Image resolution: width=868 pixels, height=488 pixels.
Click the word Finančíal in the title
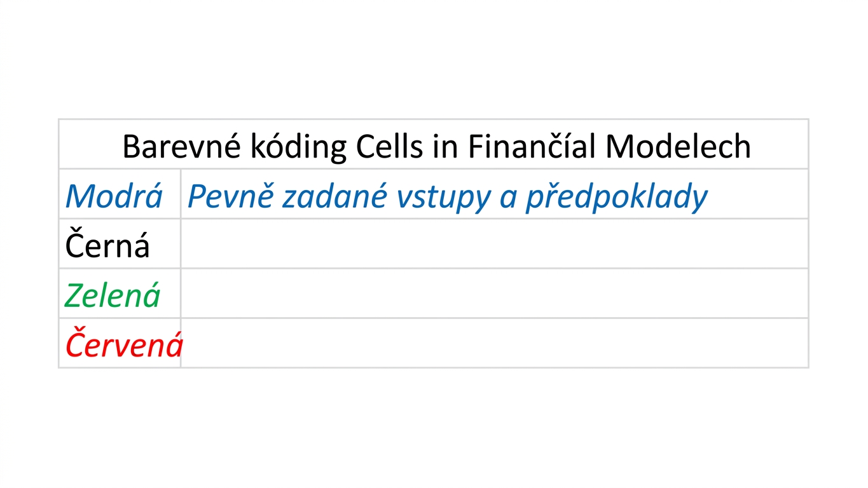point(532,146)
